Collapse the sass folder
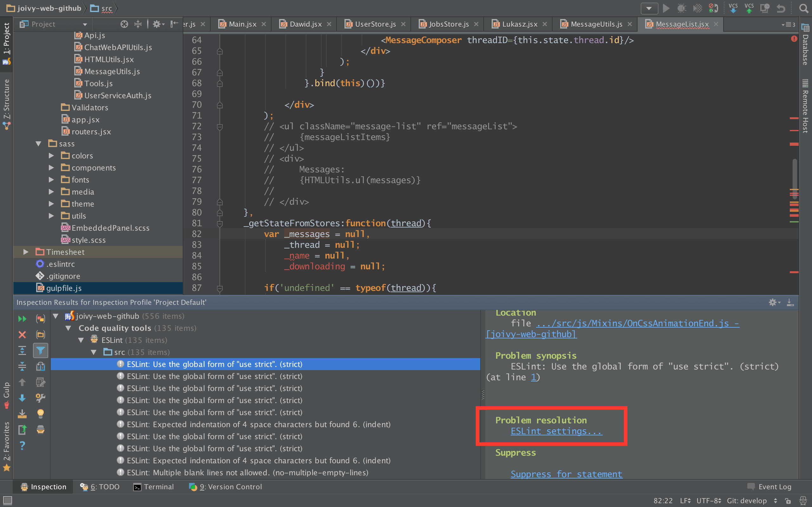 (38, 144)
